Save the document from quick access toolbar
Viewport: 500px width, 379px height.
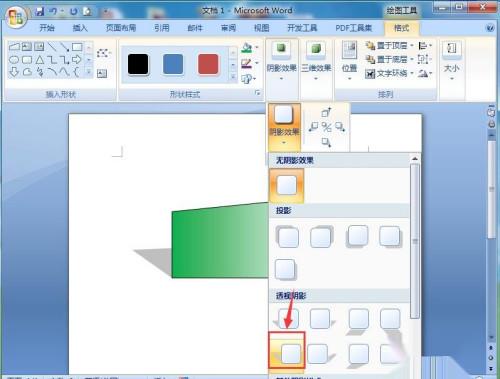pyautogui.click(x=40, y=12)
